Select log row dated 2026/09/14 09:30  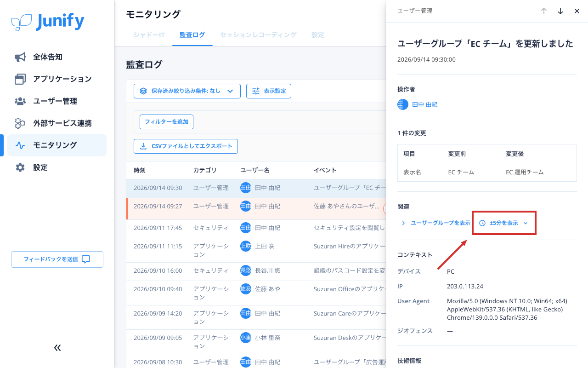coord(256,188)
